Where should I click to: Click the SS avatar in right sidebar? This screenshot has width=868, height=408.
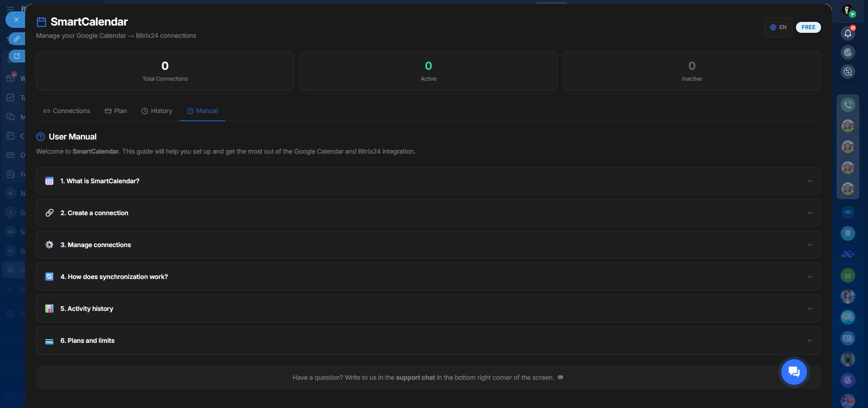coord(847,276)
